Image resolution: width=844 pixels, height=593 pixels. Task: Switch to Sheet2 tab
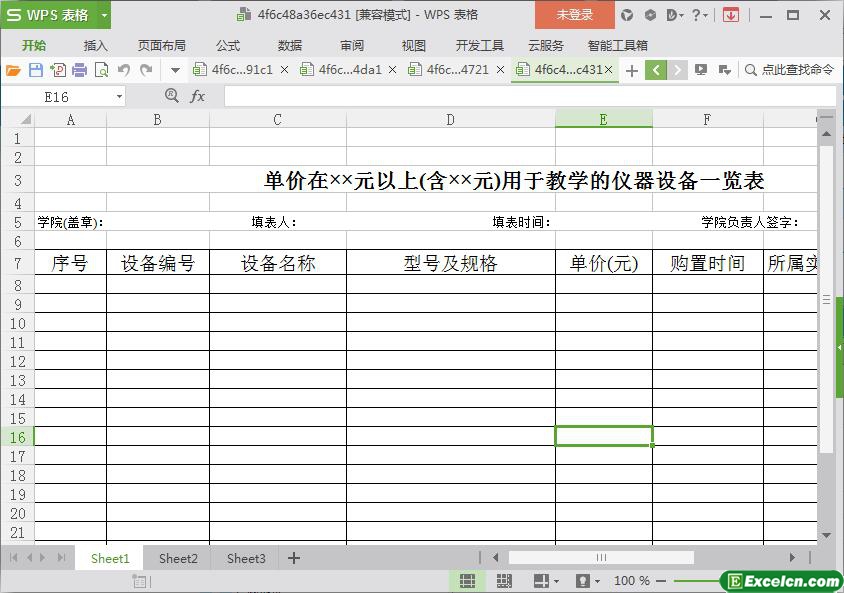point(178,559)
